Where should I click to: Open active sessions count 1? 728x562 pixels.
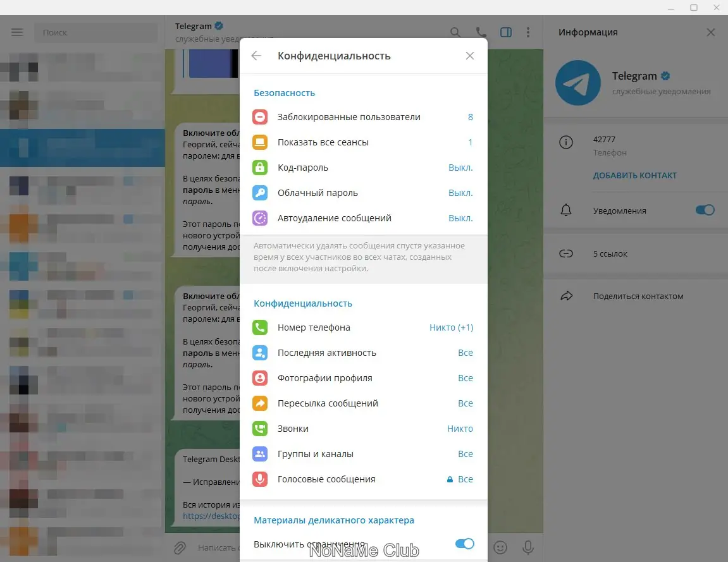click(x=471, y=142)
